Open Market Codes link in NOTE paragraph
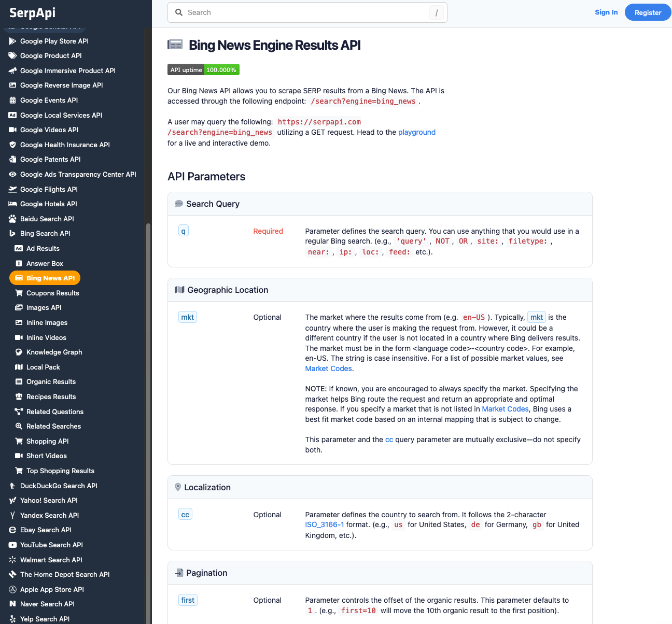 [506, 409]
